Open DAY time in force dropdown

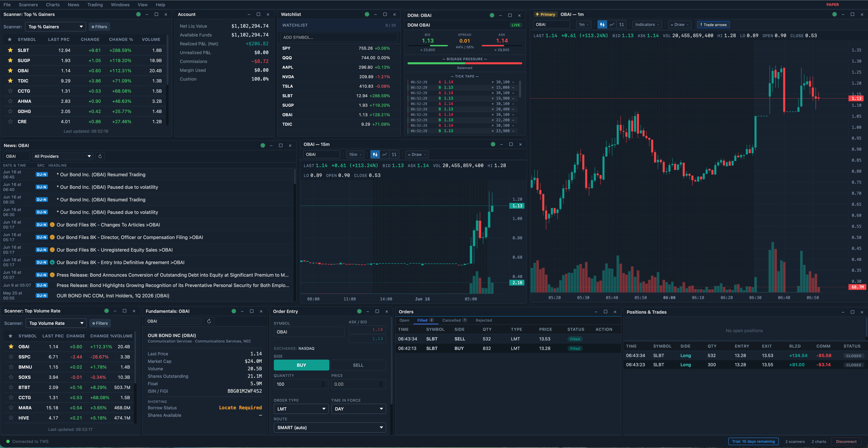pyautogui.click(x=358, y=409)
